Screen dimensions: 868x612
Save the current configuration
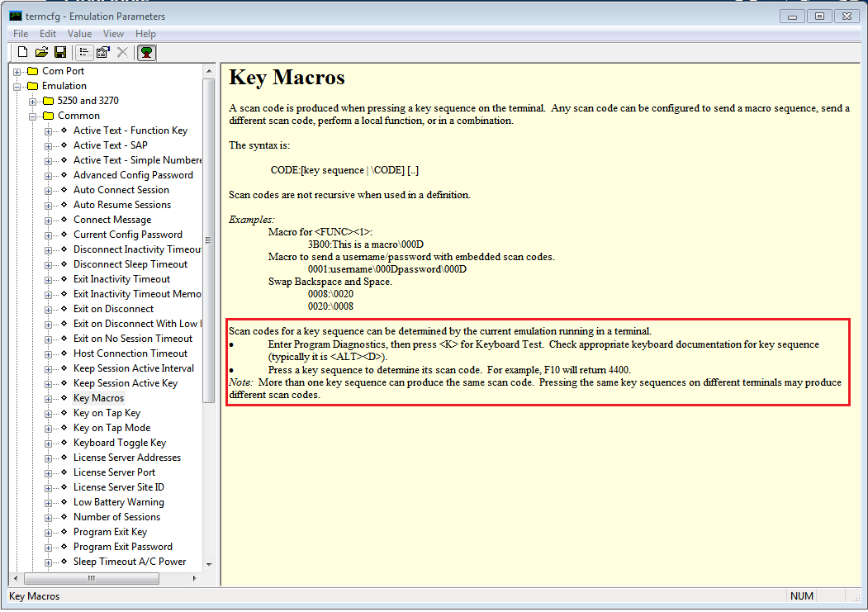pos(60,51)
